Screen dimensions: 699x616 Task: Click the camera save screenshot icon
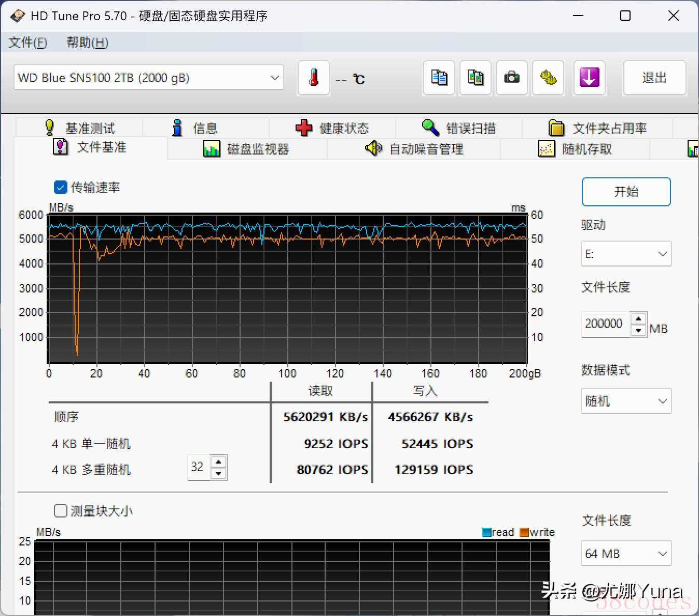click(x=511, y=78)
